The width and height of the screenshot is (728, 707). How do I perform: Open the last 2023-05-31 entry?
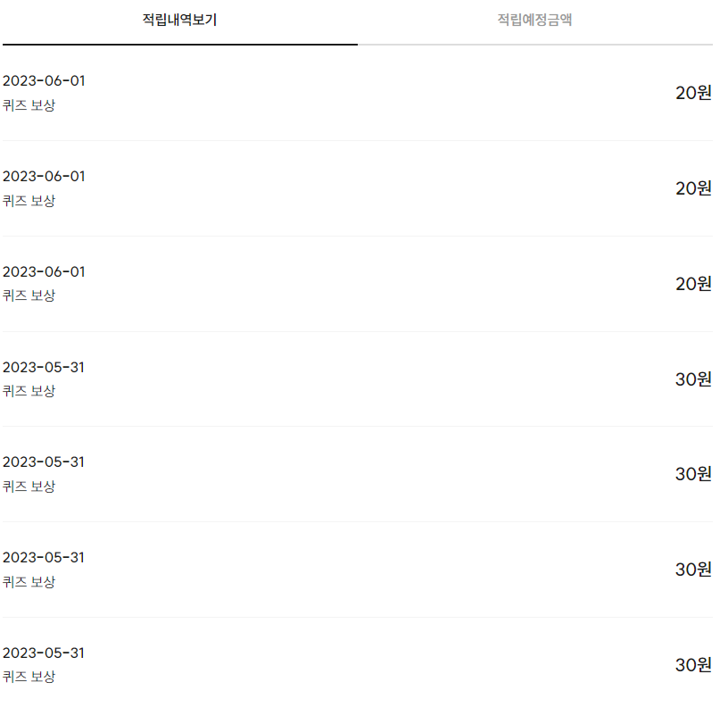44,653
